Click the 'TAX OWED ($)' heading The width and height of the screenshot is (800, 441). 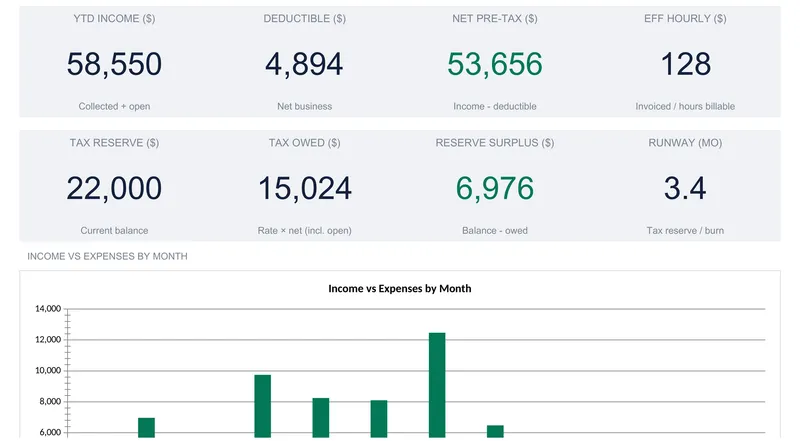[x=305, y=143]
